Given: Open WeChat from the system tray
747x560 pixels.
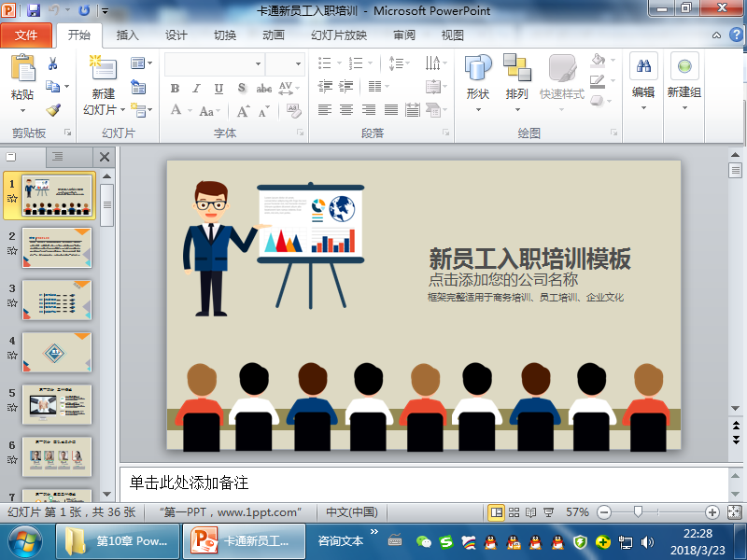Looking at the screenshot, I should (424, 541).
